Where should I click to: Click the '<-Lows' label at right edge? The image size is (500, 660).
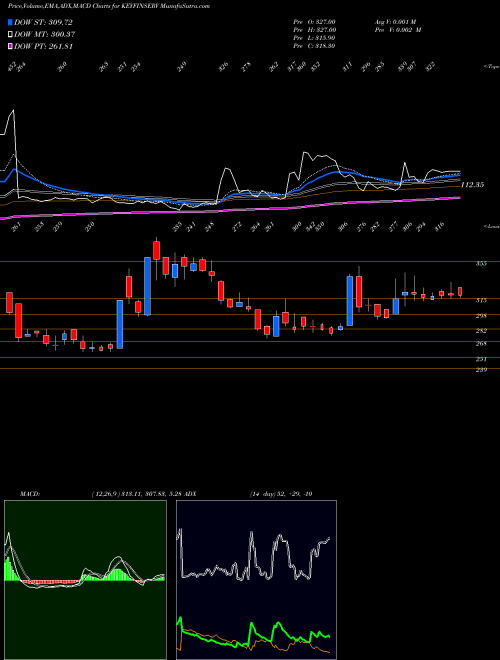491,226
